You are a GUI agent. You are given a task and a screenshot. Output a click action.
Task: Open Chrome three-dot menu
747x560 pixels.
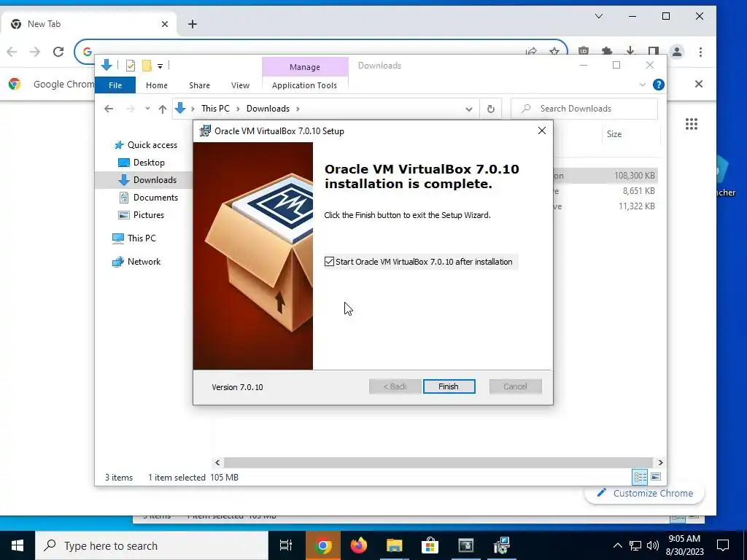click(700, 52)
